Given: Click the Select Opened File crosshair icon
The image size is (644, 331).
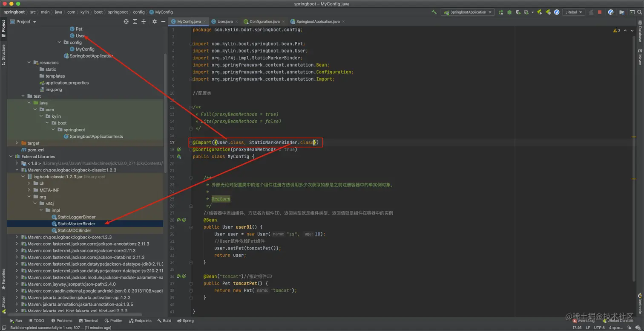Looking at the screenshot, I should pos(126,22).
